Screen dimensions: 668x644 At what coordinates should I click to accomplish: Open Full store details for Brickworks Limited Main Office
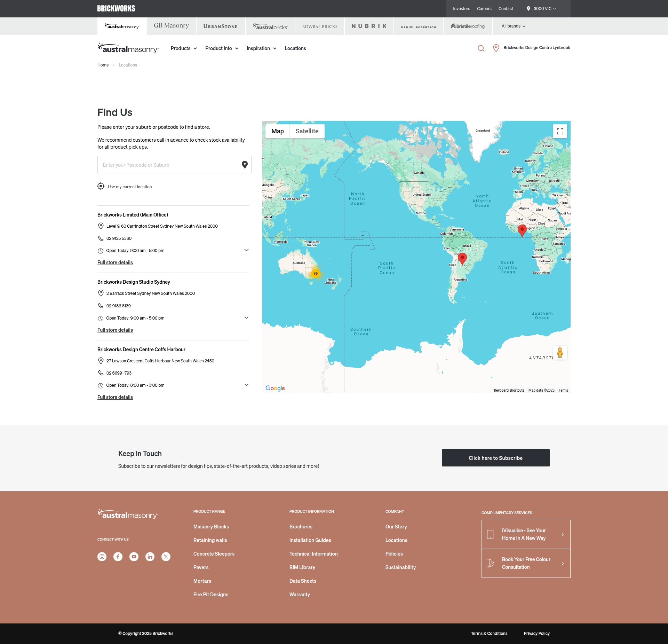[x=115, y=262]
